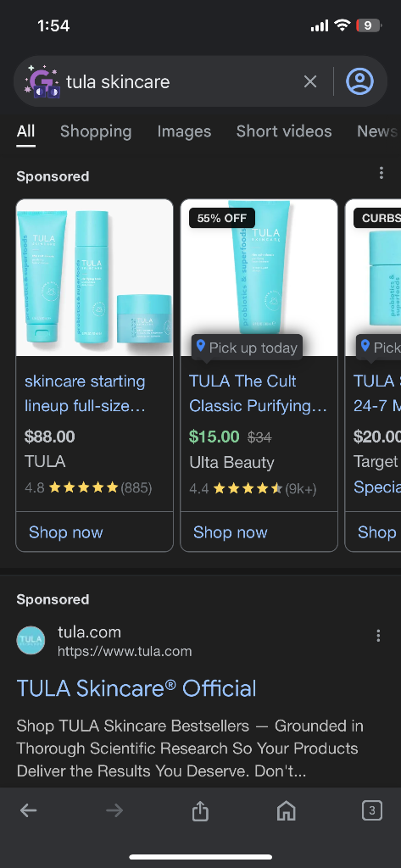Switch to the Images tab
The height and width of the screenshot is (868, 401).
(184, 131)
